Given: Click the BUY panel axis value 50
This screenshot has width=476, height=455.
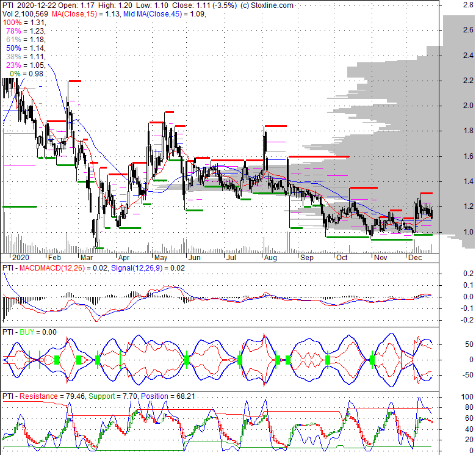Looking at the screenshot, I should (469, 344).
